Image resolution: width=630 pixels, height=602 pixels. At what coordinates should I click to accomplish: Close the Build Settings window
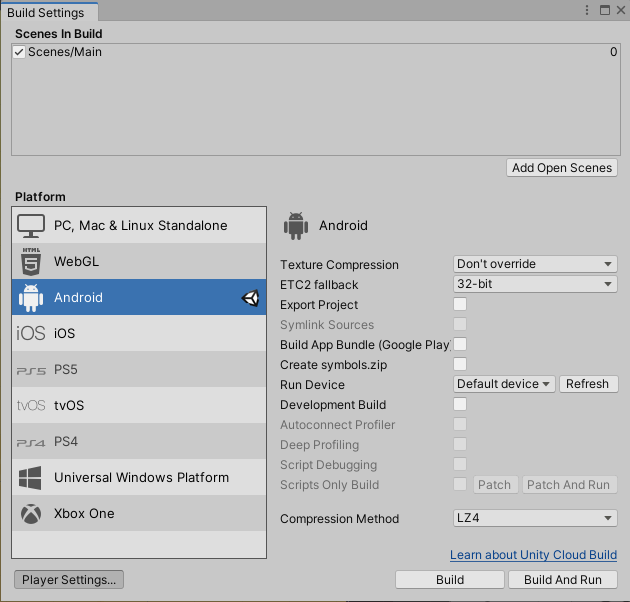coord(621,10)
